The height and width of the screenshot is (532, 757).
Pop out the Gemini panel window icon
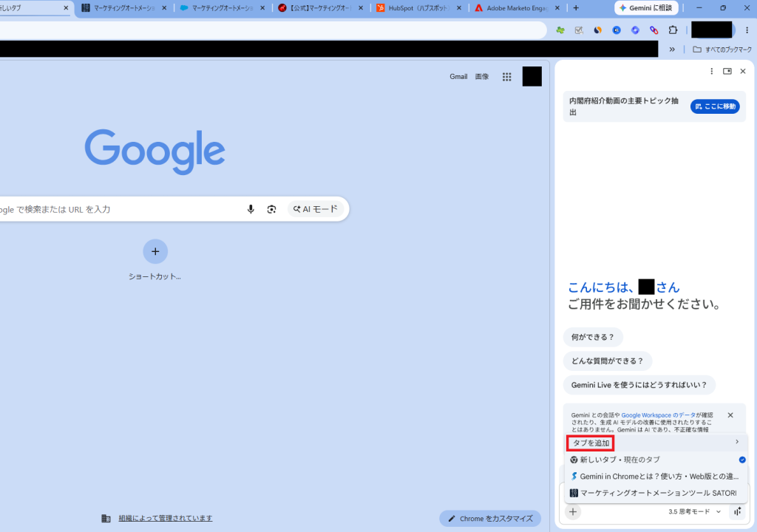coord(727,72)
